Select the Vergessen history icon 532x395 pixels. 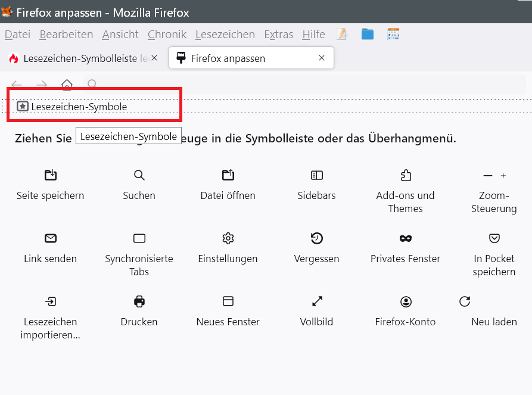point(317,238)
